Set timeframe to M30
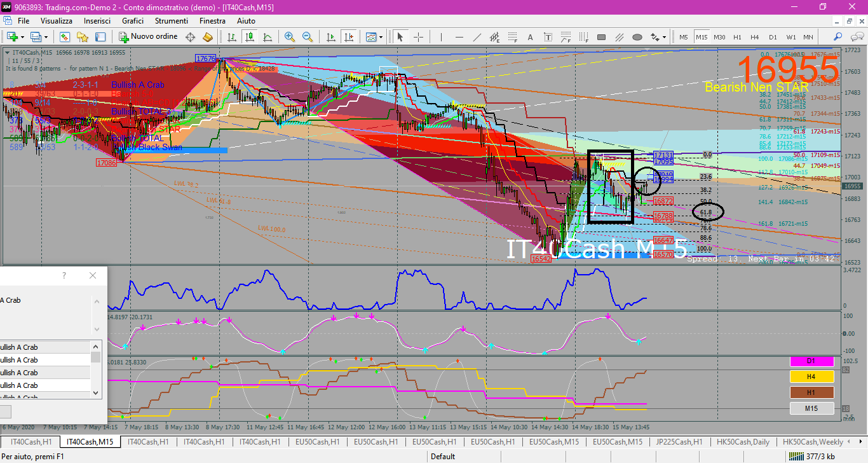868x463 pixels. (x=719, y=37)
